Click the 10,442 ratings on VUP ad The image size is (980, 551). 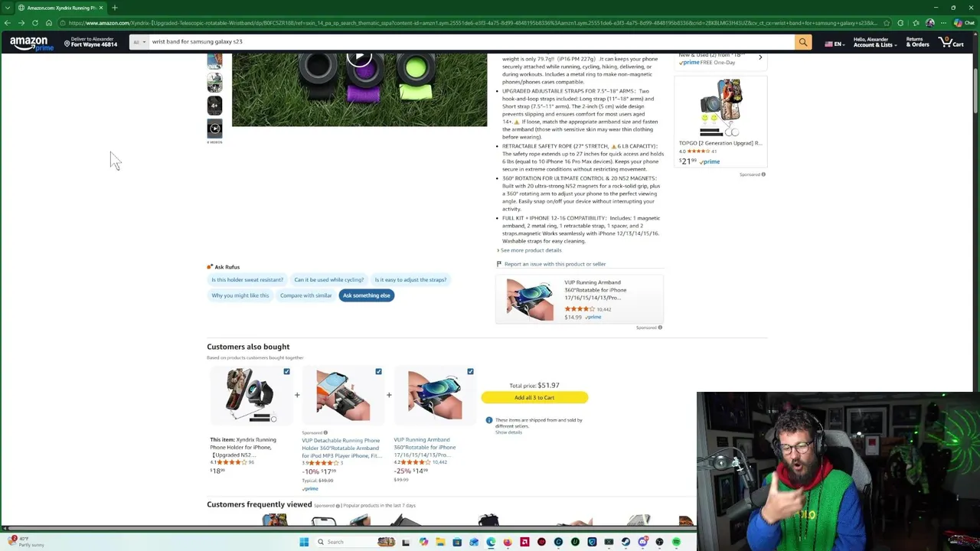[x=604, y=309]
